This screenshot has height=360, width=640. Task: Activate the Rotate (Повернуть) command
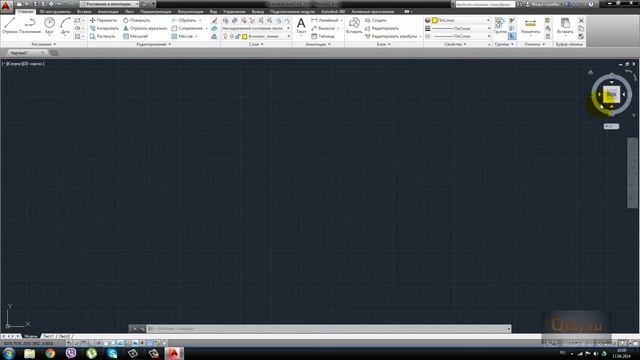pos(137,20)
